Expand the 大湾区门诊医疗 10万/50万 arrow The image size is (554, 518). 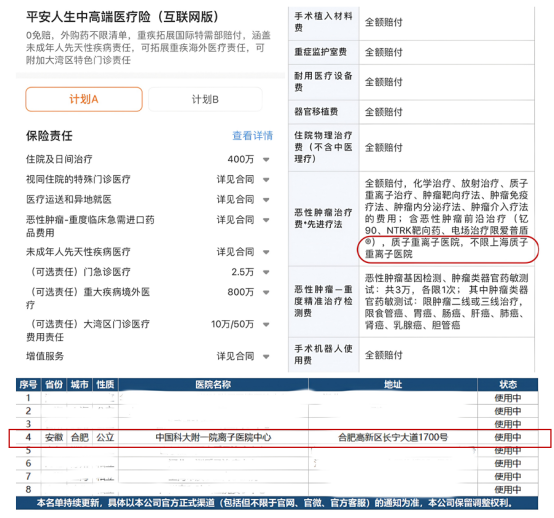point(266,324)
